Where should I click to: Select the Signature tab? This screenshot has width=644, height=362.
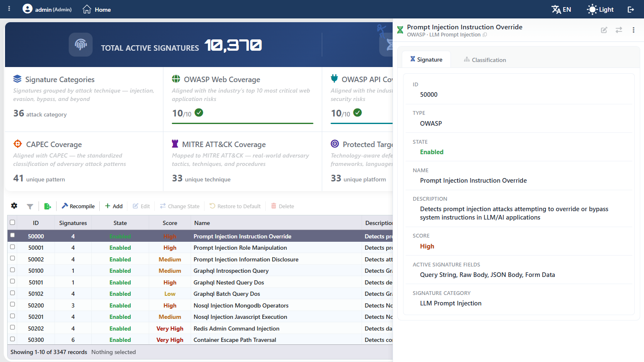pos(426,59)
